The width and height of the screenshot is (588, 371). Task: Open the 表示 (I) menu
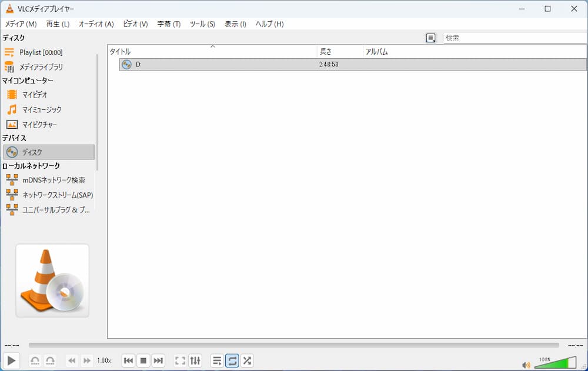point(235,24)
